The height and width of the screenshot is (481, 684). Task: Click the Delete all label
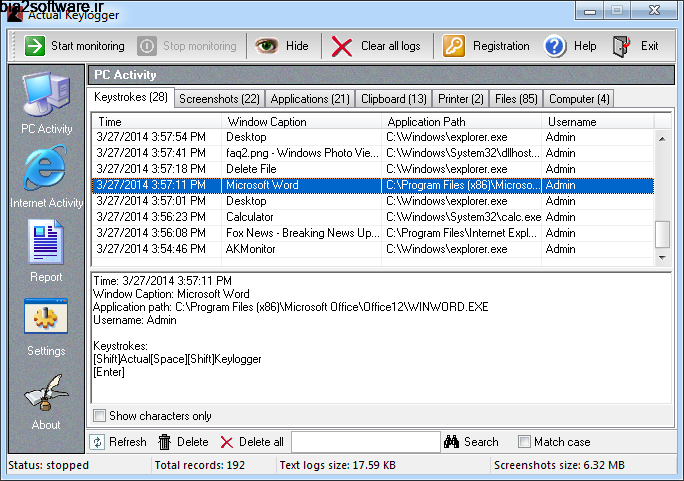coord(261,442)
